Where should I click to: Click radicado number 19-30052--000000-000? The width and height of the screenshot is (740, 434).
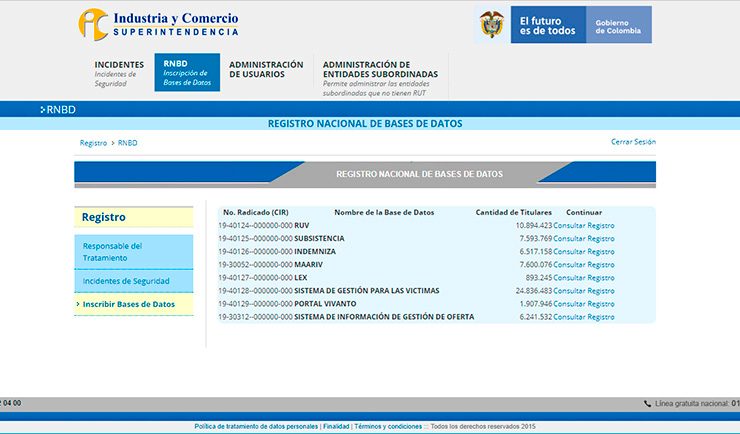pyautogui.click(x=255, y=265)
